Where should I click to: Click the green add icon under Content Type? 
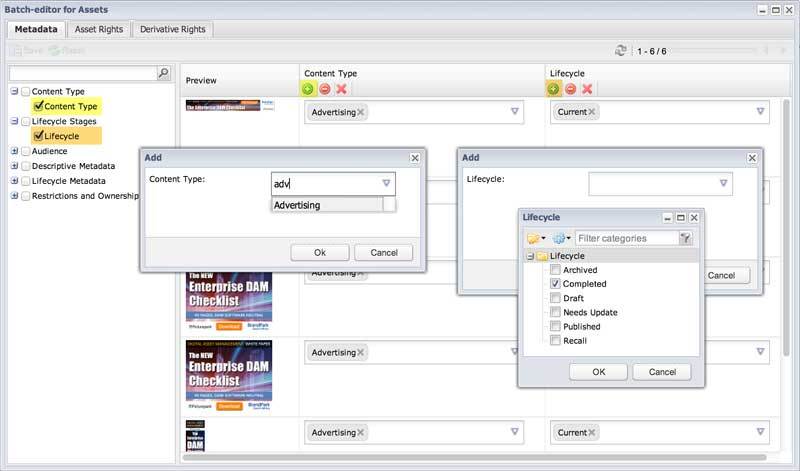(308, 89)
